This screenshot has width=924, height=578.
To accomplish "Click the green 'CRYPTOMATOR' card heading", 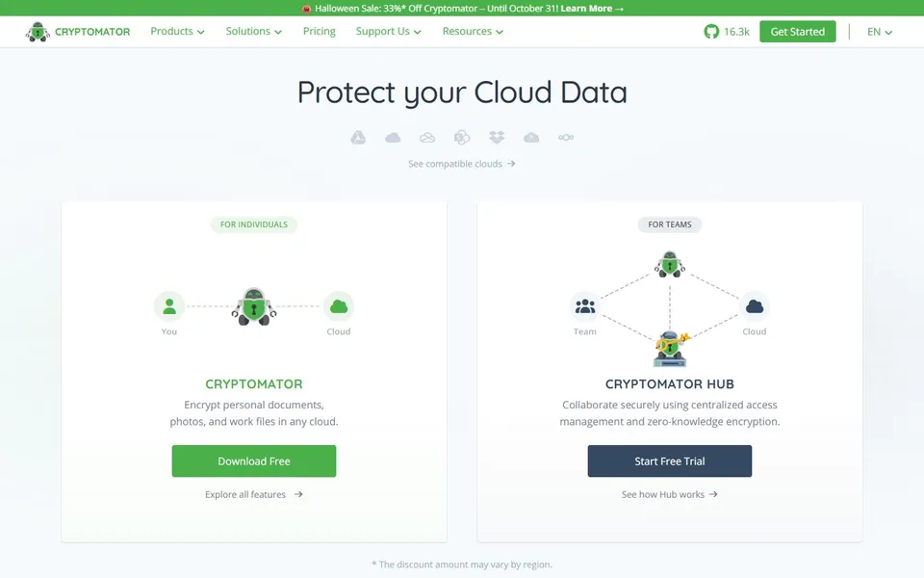I will 254,384.
